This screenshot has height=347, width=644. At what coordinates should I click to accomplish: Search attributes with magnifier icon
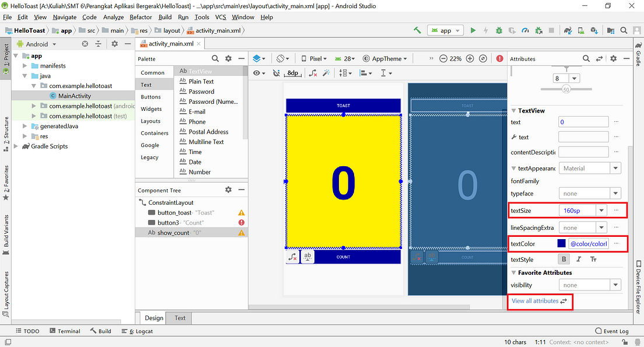(x=586, y=59)
